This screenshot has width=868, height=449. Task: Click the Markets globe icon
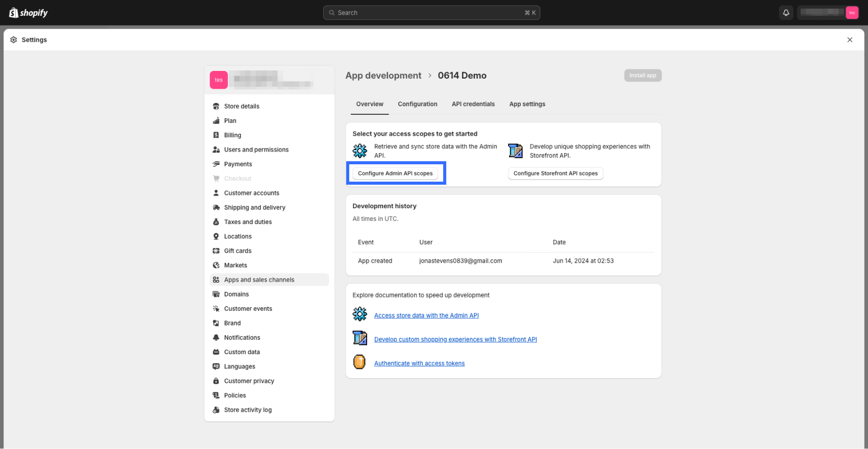coord(216,265)
